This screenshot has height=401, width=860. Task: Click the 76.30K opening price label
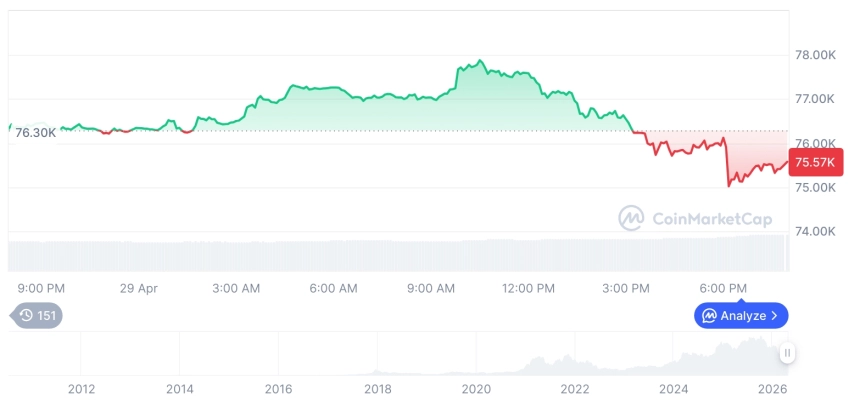pyautogui.click(x=35, y=133)
